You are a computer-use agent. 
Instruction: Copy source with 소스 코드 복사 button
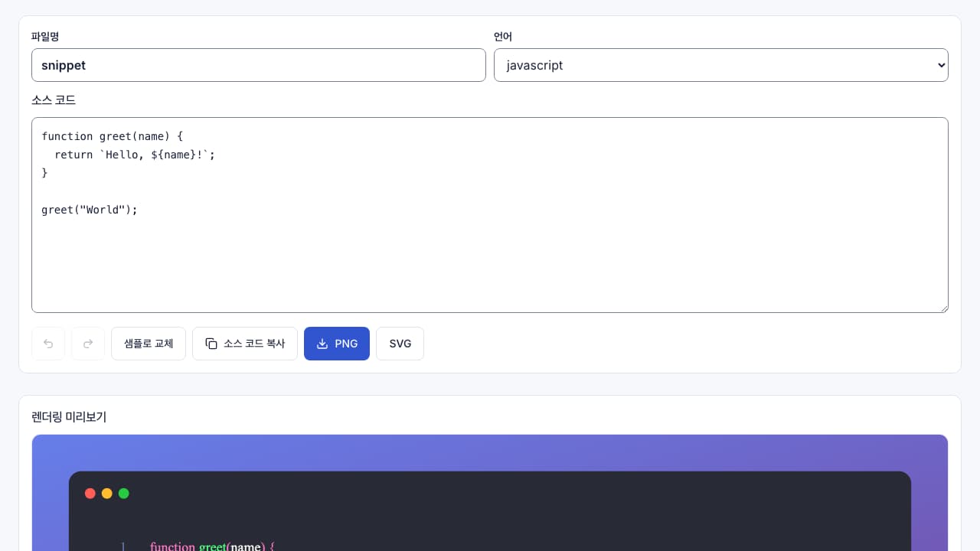[x=245, y=344]
